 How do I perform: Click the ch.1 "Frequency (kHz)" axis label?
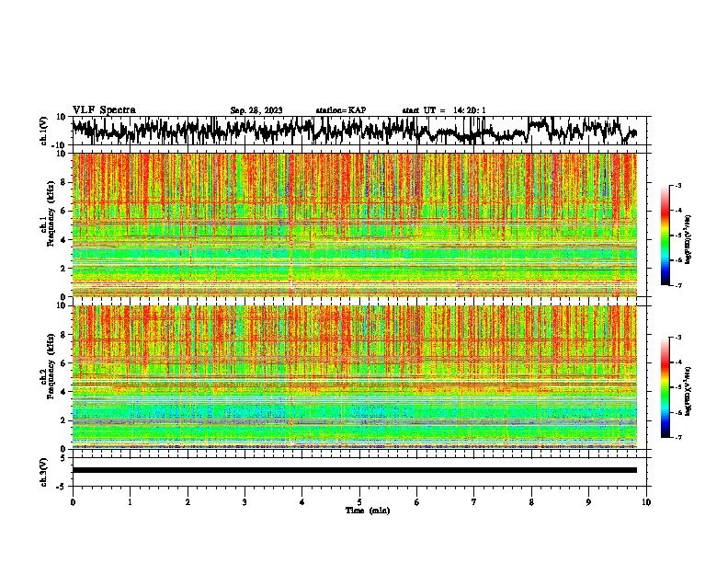point(50,213)
